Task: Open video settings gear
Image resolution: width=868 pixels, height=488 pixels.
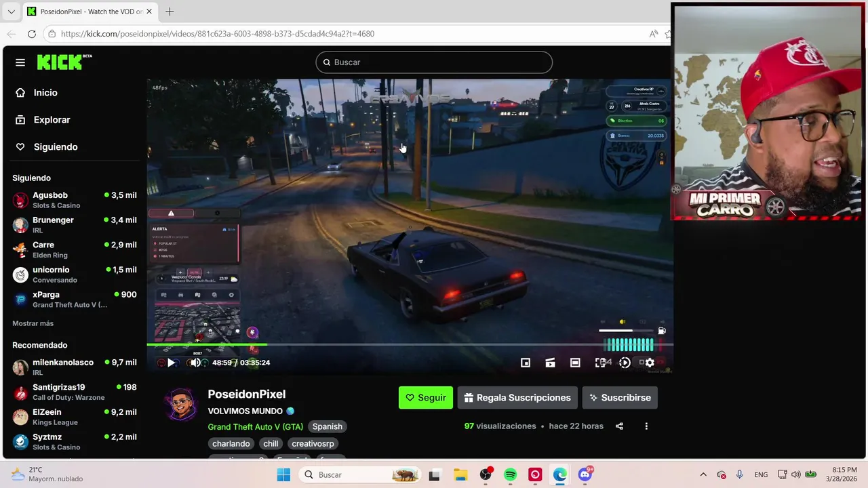Action: [650, 363]
